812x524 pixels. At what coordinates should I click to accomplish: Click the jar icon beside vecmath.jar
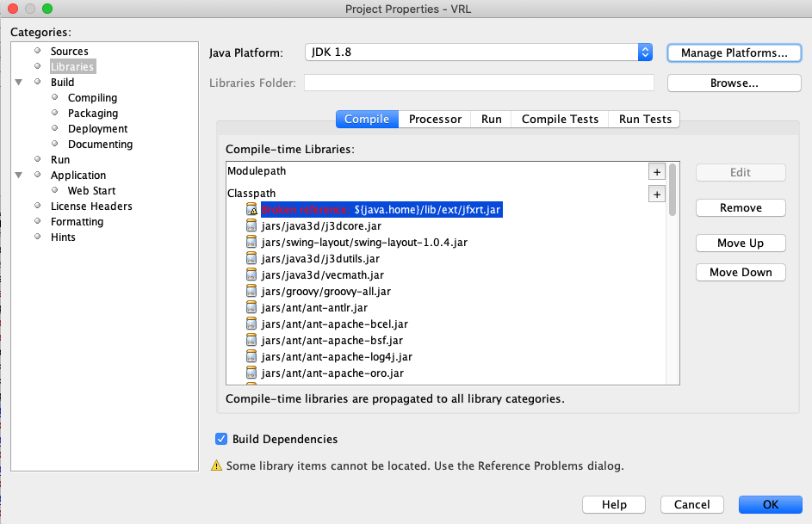(251, 274)
